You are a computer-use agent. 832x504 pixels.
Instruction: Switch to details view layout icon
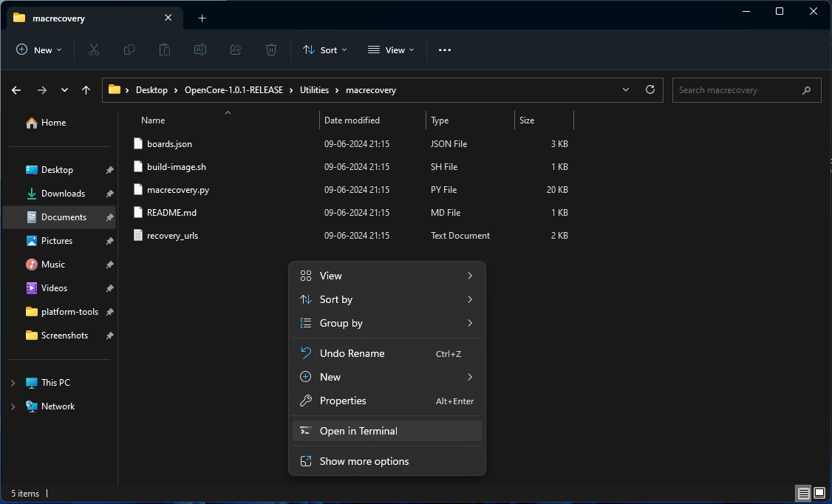coord(803,493)
